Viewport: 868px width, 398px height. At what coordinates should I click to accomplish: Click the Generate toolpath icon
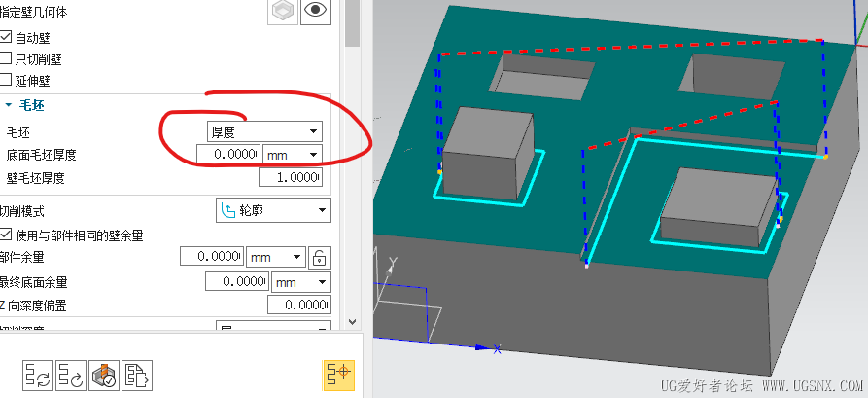pyautogui.click(x=38, y=376)
